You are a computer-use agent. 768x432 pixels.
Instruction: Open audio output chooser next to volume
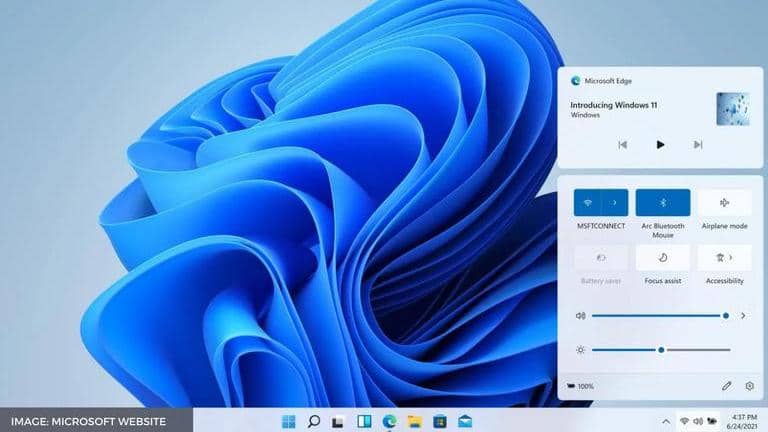pyautogui.click(x=743, y=316)
